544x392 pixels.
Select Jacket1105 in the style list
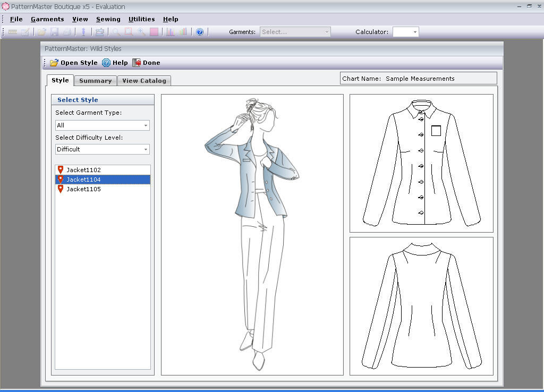coord(103,189)
